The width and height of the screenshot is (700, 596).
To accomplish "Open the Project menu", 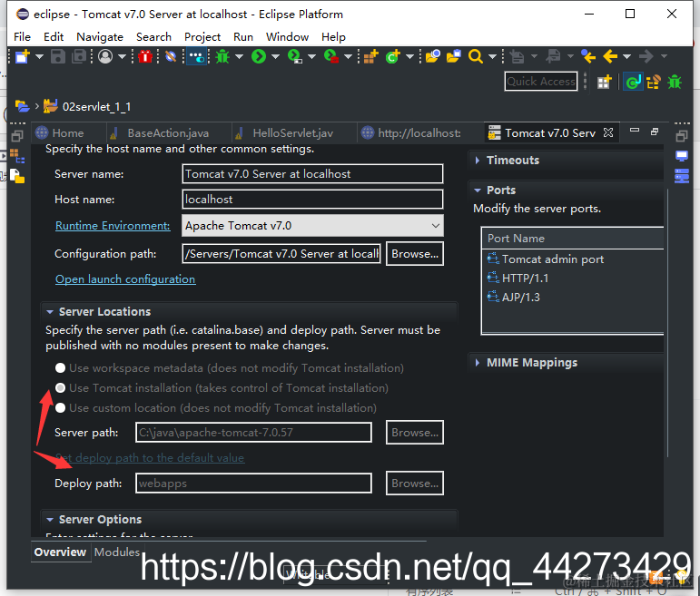I will [x=202, y=37].
